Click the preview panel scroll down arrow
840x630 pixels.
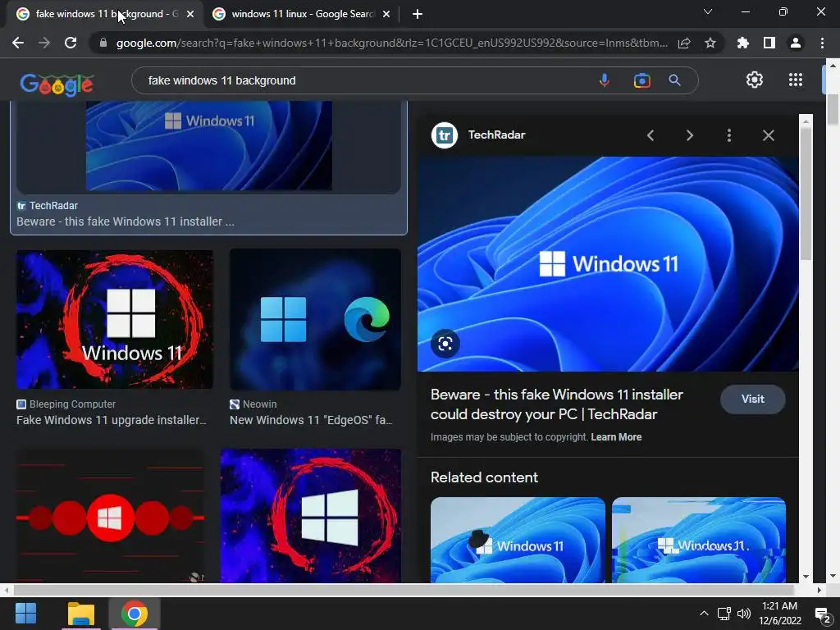tap(806, 577)
